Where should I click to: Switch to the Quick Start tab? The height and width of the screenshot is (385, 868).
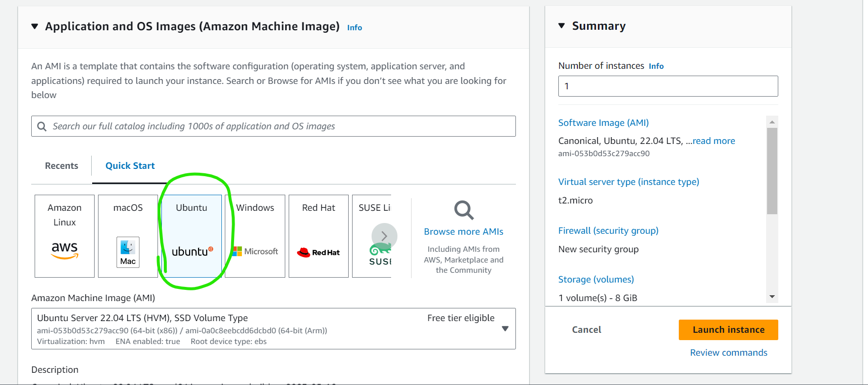click(x=130, y=166)
